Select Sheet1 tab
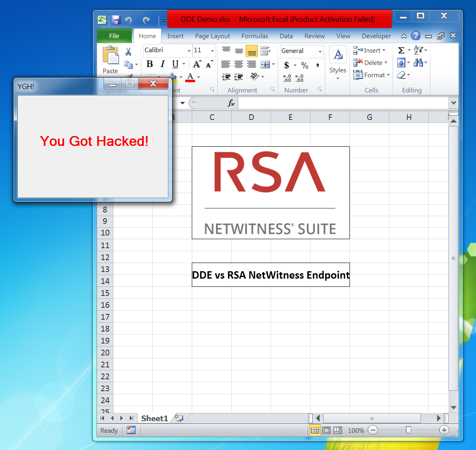476x450 pixels. tap(154, 418)
